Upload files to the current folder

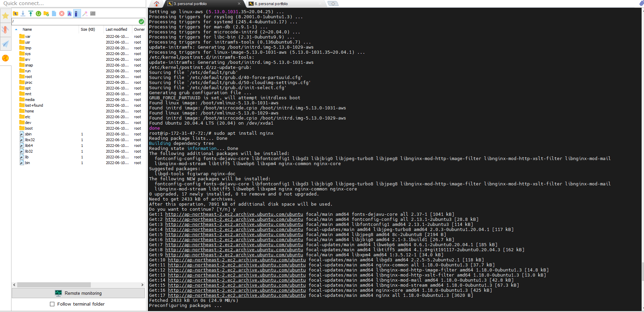[31, 14]
